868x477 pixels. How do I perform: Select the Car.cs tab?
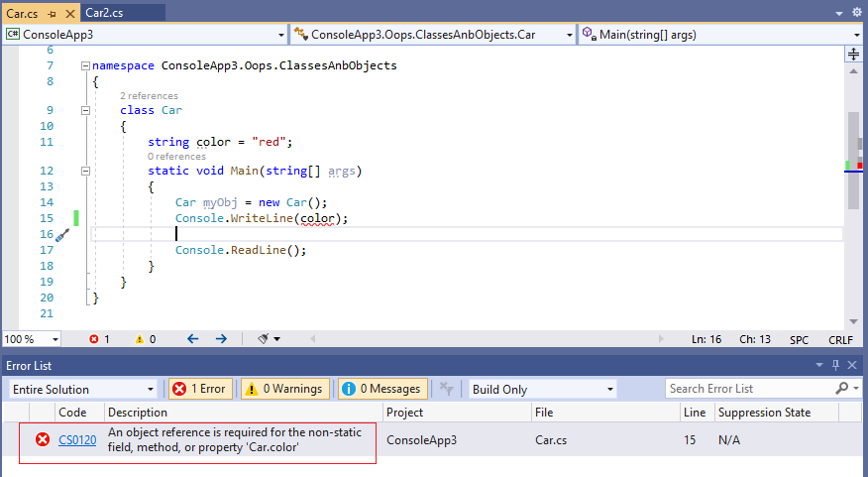tap(22, 13)
